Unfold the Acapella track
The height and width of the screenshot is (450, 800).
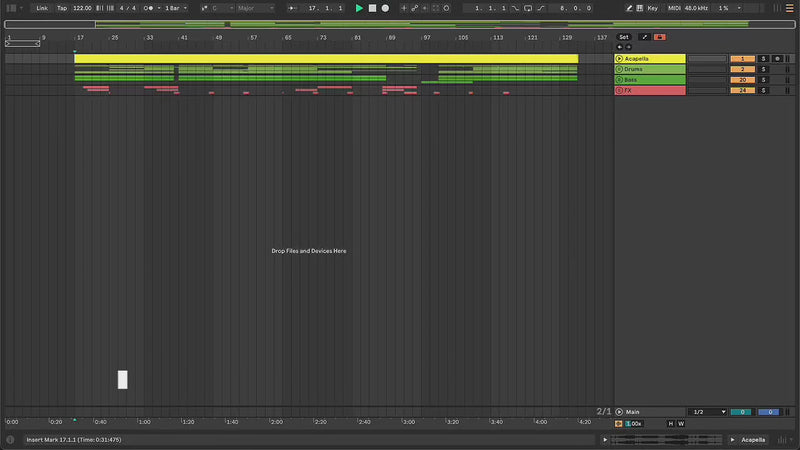click(x=620, y=59)
